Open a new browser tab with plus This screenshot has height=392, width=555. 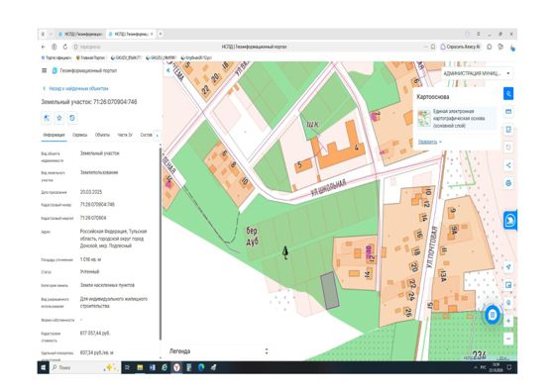[161, 34]
